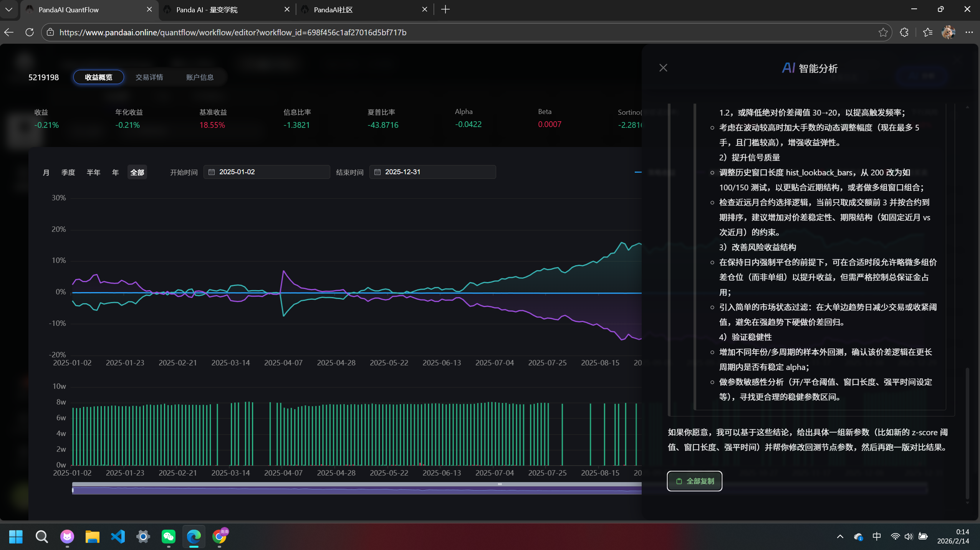Select the 月 time range
Viewport: 980px width, 550px height.
tap(46, 172)
